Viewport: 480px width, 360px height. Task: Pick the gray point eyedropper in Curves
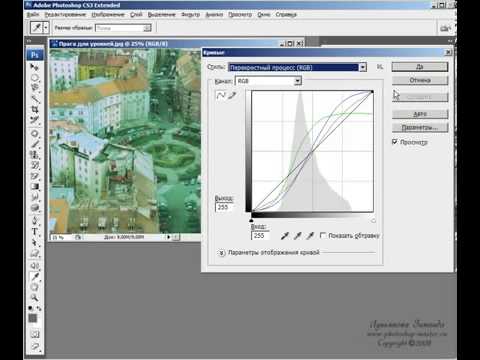point(298,236)
